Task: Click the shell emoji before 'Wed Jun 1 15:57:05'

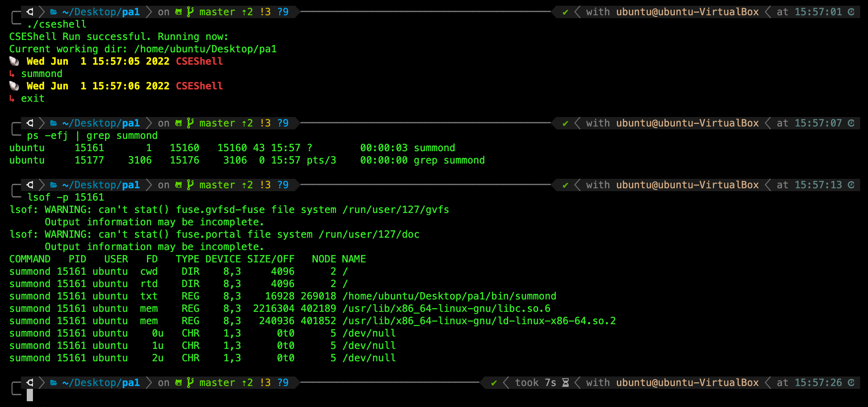Action: (x=14, y=61)
